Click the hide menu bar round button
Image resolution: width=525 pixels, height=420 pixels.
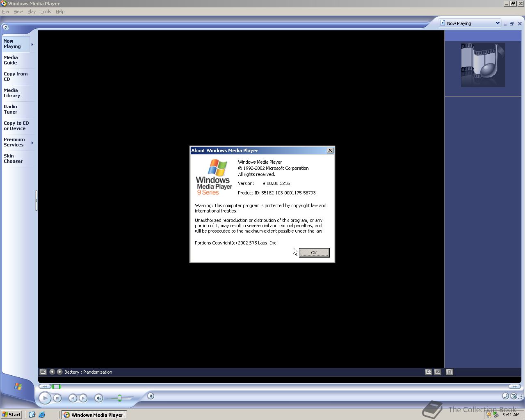pyautogui.click(x=5, y=27)
